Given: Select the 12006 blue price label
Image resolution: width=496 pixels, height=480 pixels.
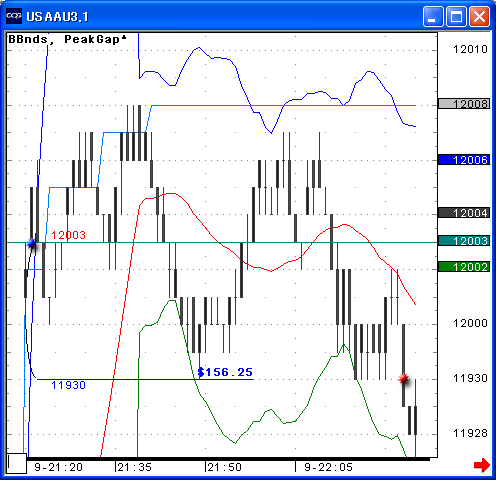Looking at the screenshot, I should (x=464, y=160).
